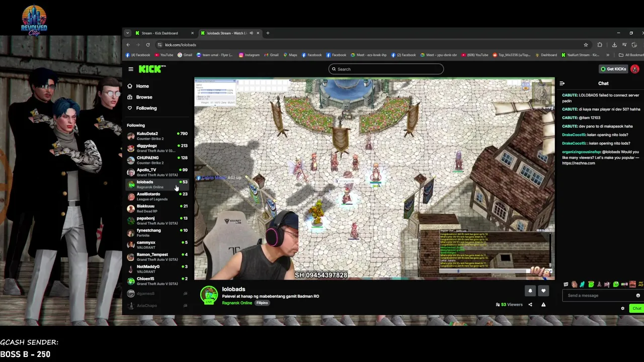The width and height of the screenshot is (644, 362).
Task: Click the report warning triangle icon
Action: pyautogui.click(x=543, y=305)
